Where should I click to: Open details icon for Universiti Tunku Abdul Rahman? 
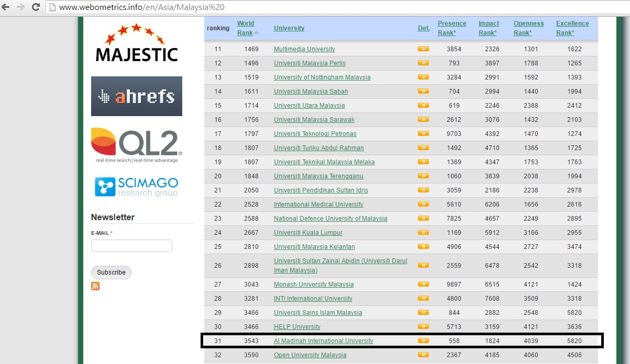click(423, 147)
